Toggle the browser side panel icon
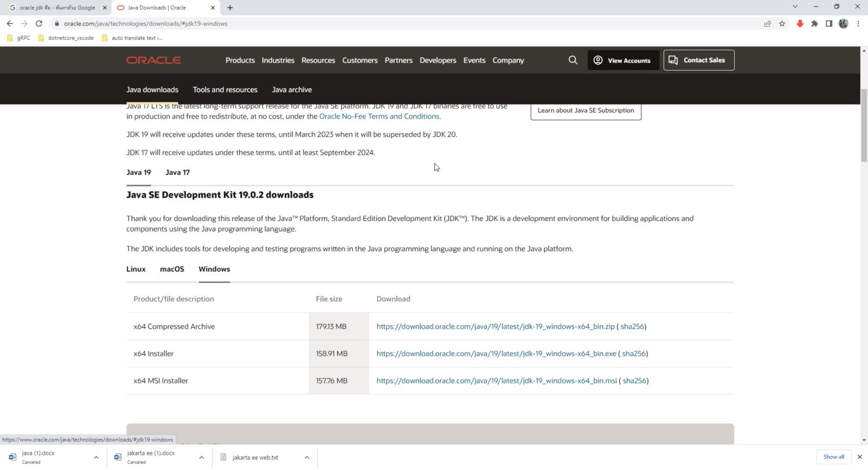The width and height of the screenshot is (868, 470). 829,24
